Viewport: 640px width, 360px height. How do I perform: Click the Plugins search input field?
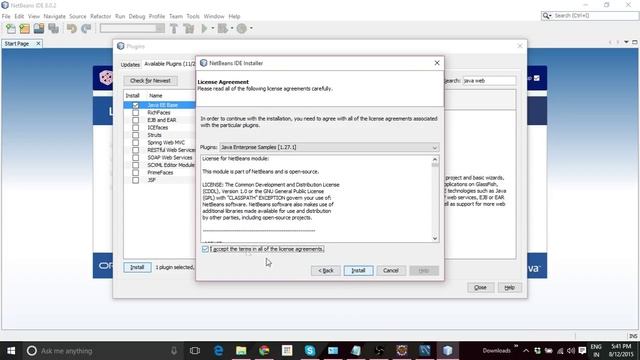click(489, 81)
